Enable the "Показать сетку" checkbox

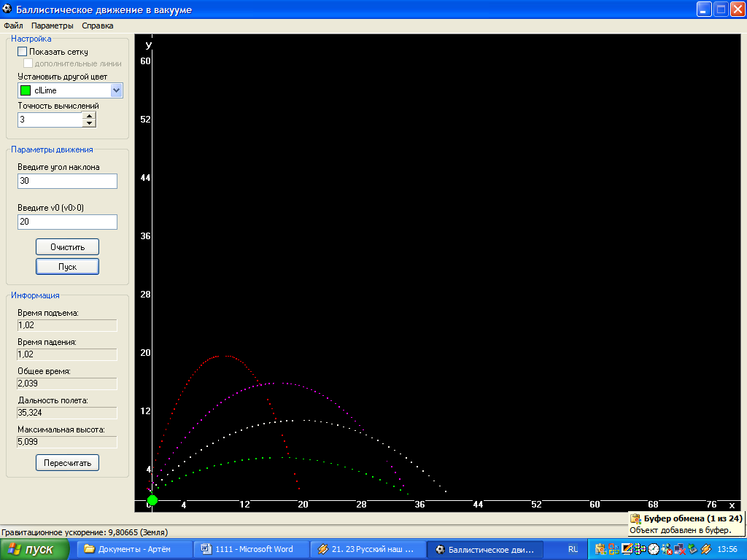(23, 52)
